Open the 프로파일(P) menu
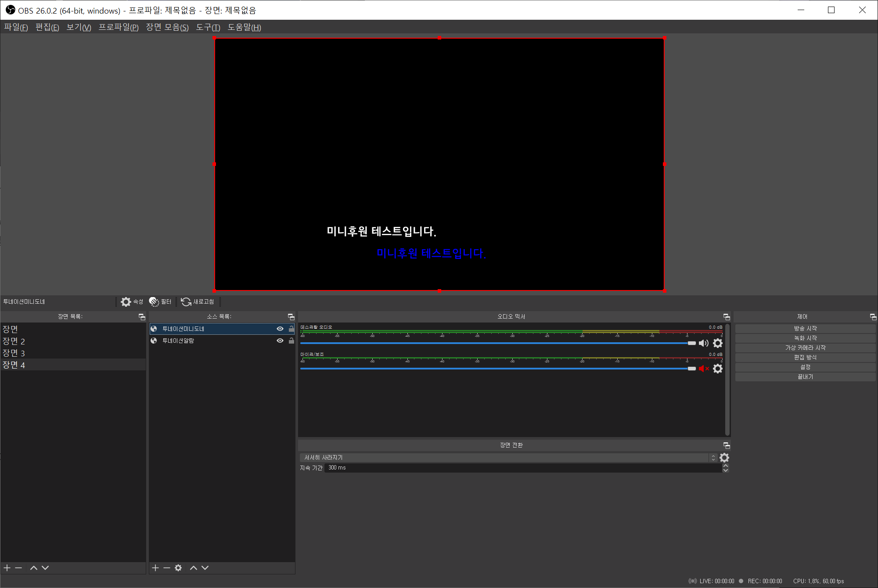Screen dimensions: 878x588 point(118,27)
